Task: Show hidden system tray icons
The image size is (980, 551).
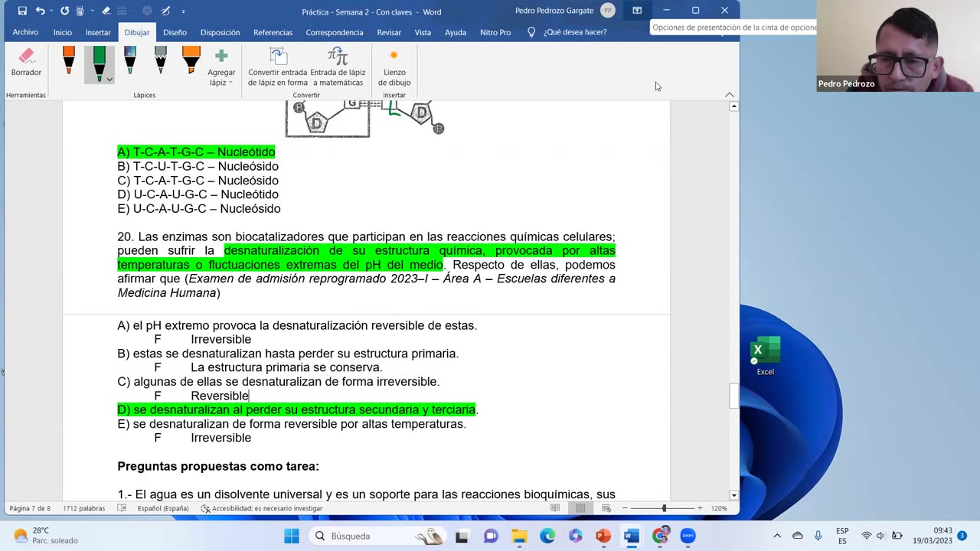Action: click(x=777, y=536)
